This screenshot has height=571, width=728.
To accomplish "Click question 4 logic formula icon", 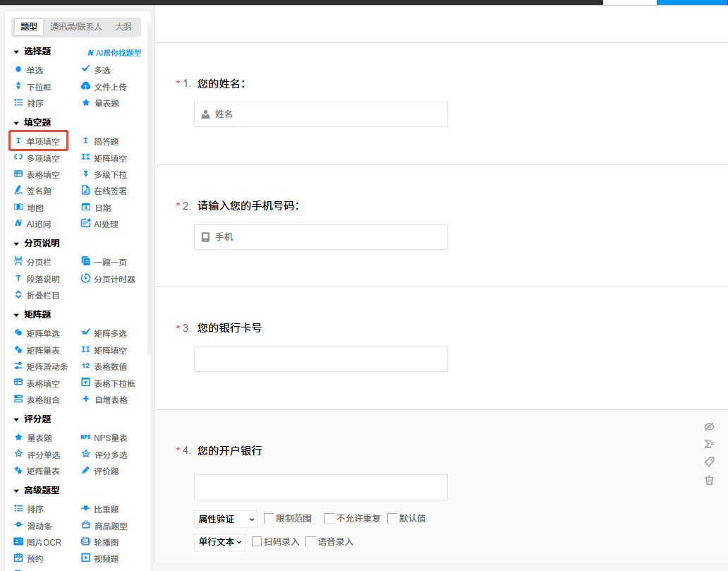I will coord(709,444).
